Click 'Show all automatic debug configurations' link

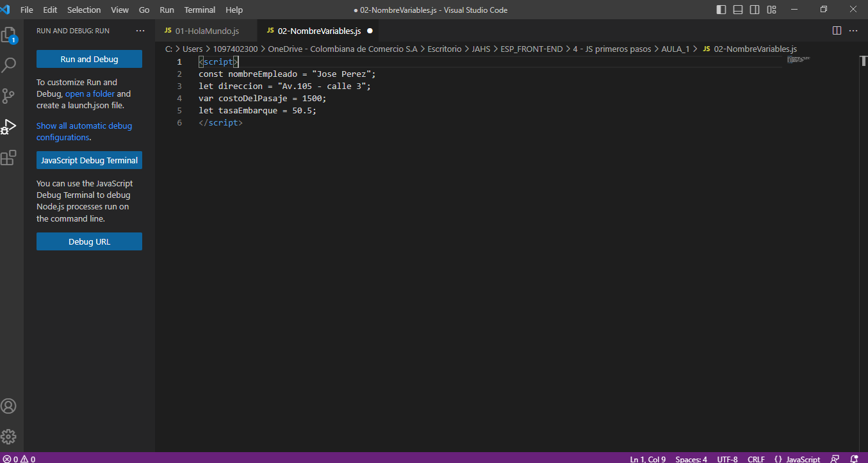click(x=84, y=131)
